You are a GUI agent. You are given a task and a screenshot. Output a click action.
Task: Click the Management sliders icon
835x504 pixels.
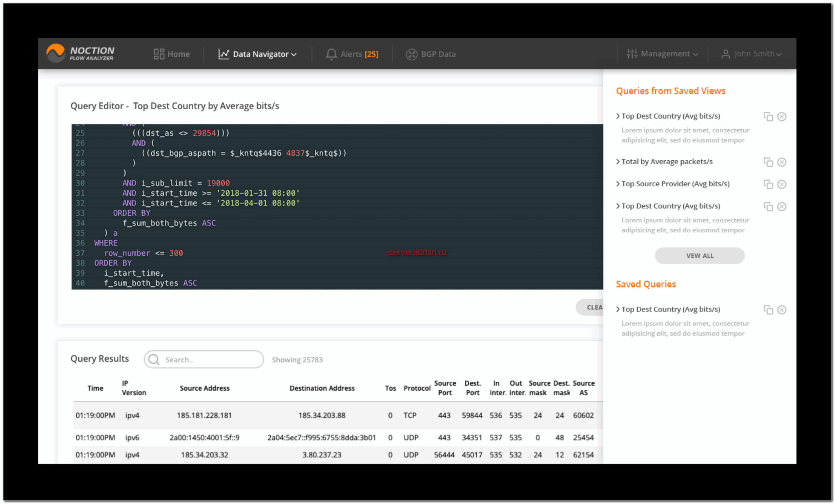click(632, 53)
